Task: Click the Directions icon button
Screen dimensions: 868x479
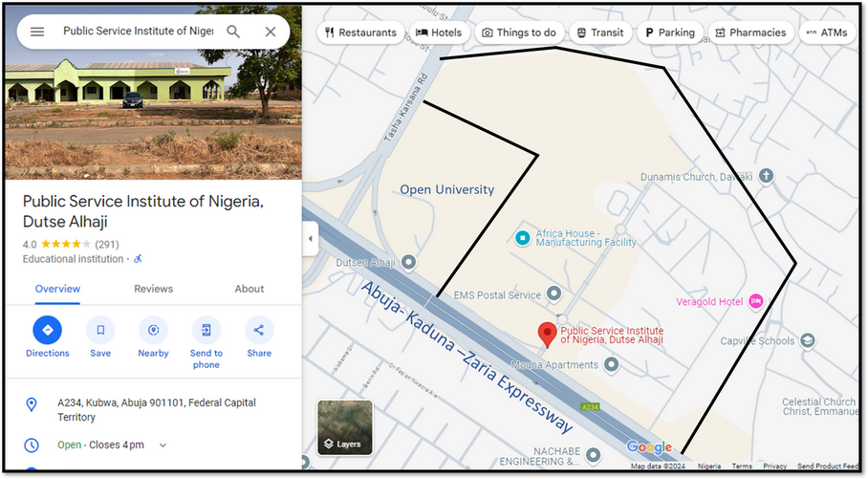Action: click(47, 330)
